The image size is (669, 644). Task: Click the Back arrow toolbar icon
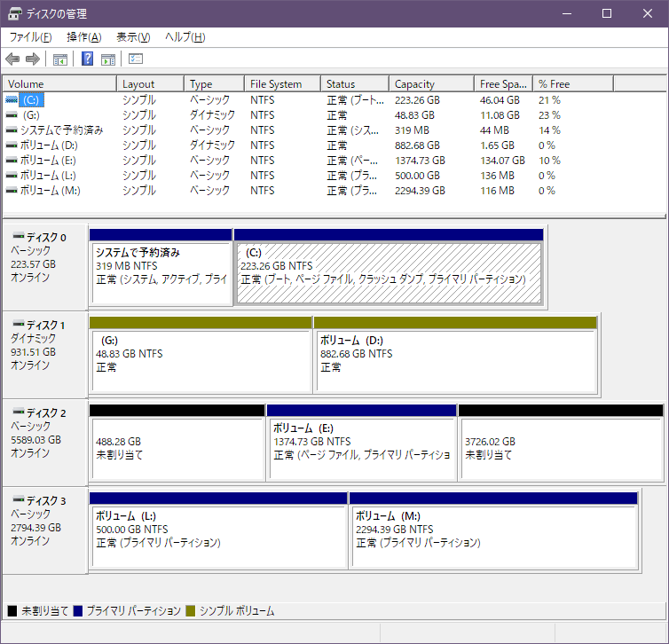click(x=12, y=59)
